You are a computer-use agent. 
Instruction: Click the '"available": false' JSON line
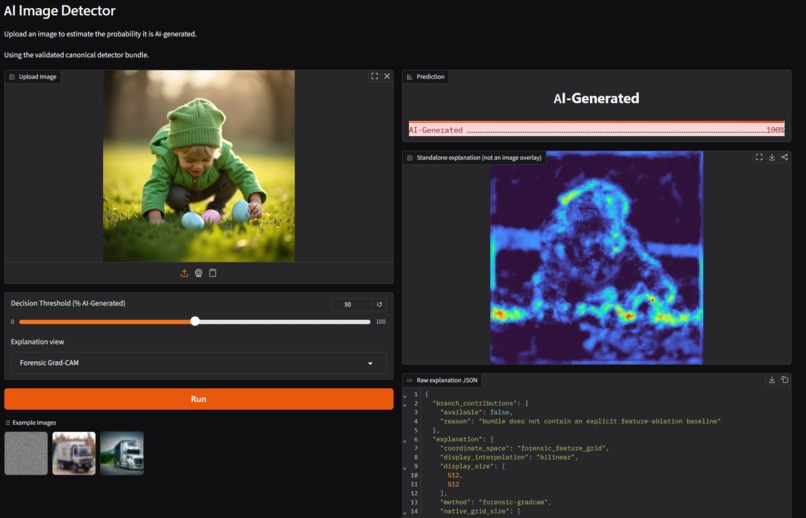tap(475, 412)
